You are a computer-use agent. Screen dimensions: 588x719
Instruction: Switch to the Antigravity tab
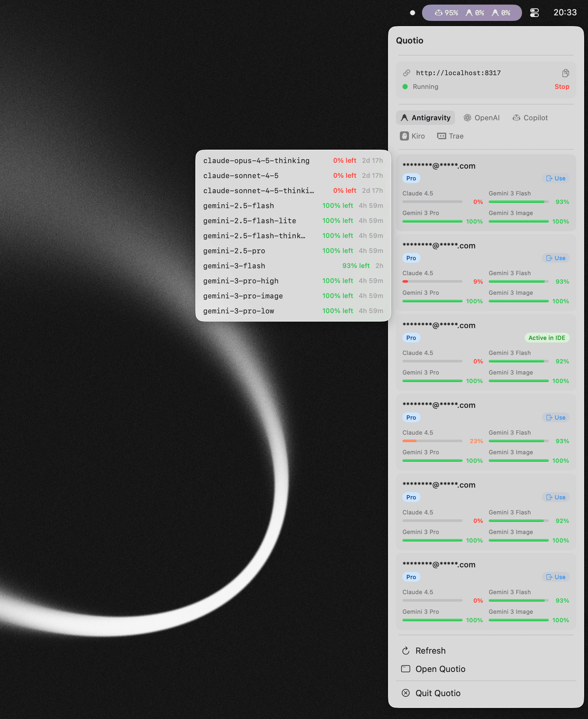[x=425, y=118]
